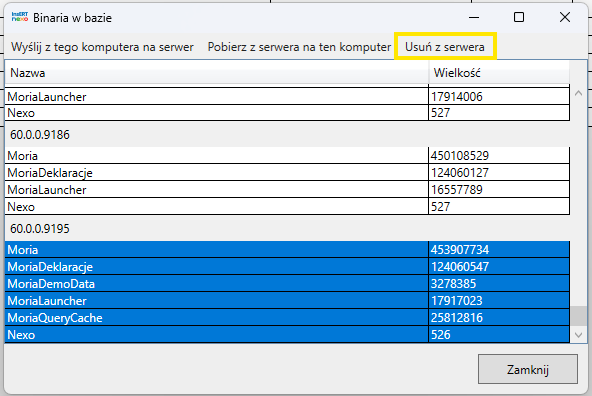Click the vertical scrollbar thumb
592x396 pixels.
coord(578,316)
